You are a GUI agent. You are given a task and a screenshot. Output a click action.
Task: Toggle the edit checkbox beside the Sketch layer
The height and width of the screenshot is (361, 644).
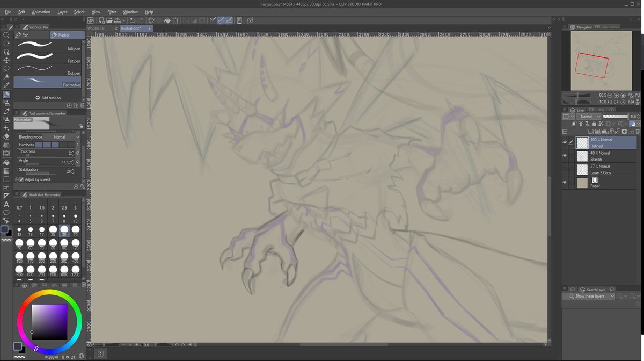point(572,156)
